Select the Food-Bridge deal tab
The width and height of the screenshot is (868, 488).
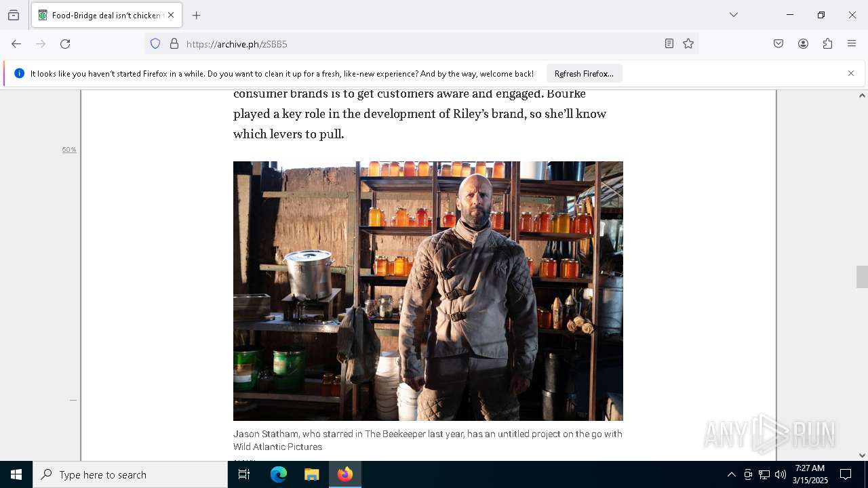point(106,15)
